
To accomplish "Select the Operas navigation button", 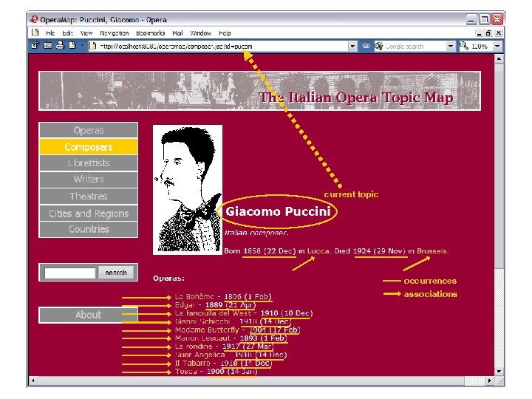I will (89, 130).
